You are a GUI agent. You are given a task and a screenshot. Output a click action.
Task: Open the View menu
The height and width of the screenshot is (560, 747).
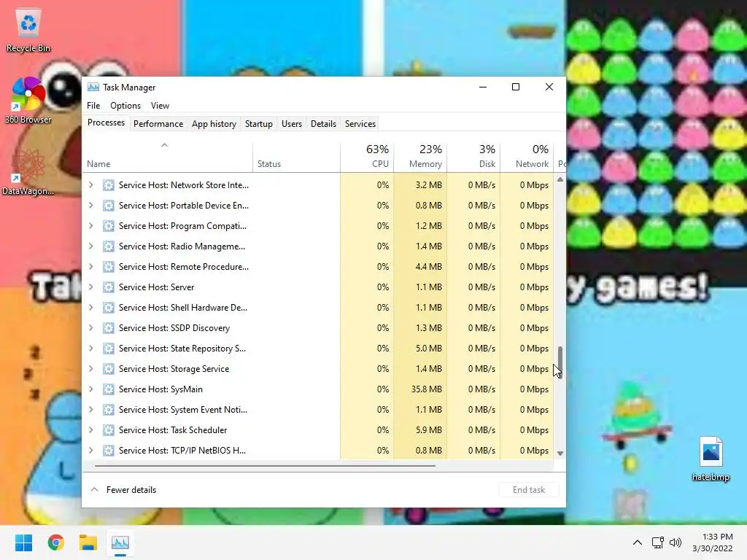coord(160,106)
